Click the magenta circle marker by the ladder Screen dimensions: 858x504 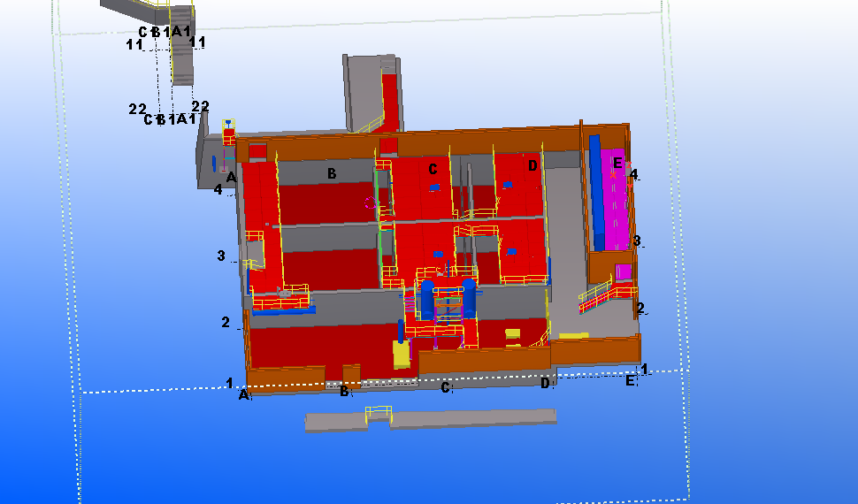[x=371, y=203]
